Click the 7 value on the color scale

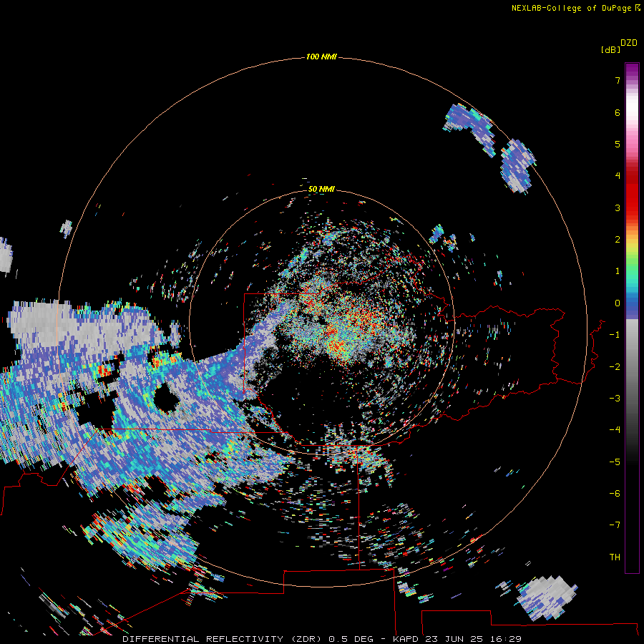click(618, 80)
